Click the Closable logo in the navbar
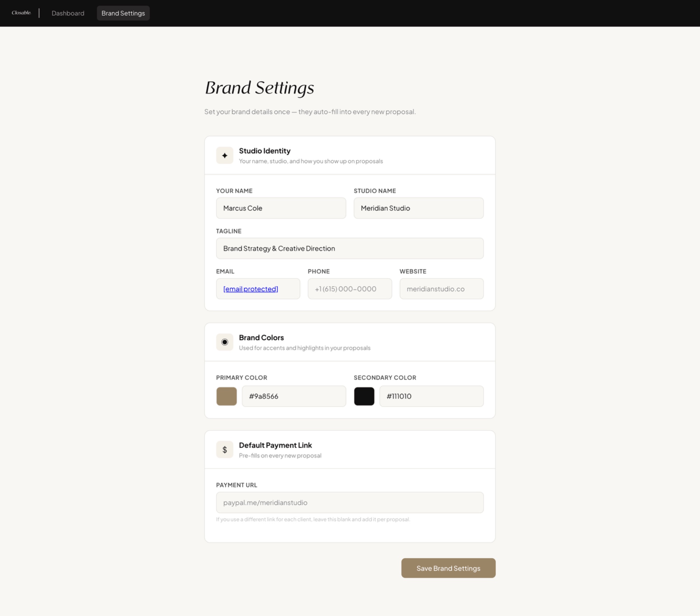 point(21,13)
